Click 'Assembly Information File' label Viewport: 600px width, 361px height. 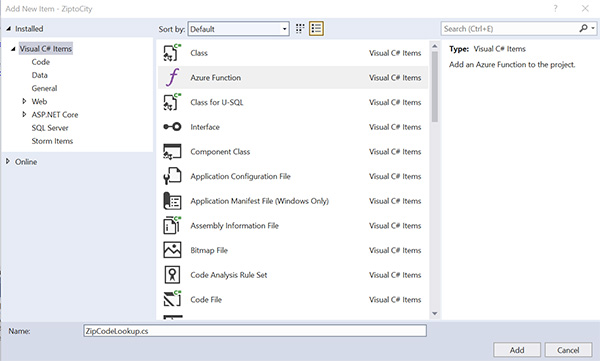click(235, 225)
